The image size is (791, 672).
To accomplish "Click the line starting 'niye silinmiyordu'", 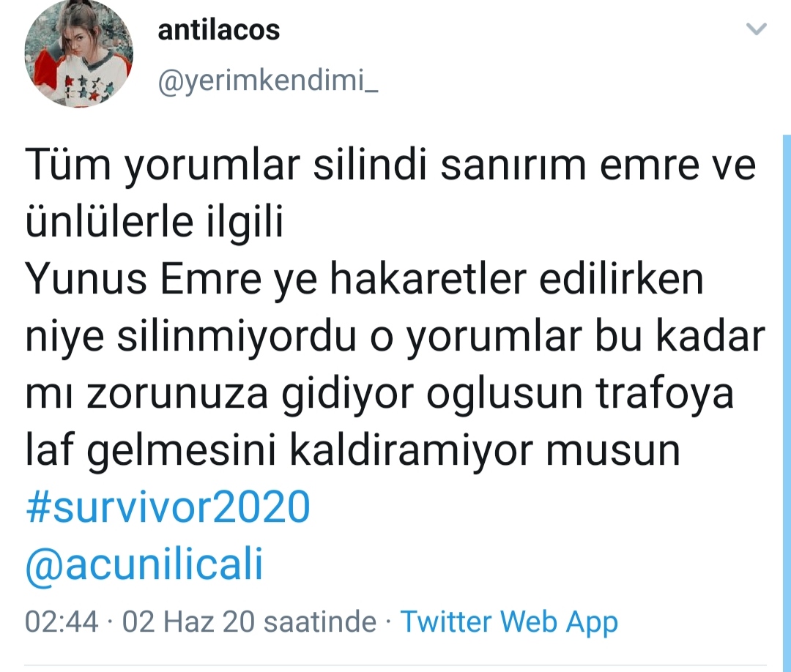I will tap(395, 337).
